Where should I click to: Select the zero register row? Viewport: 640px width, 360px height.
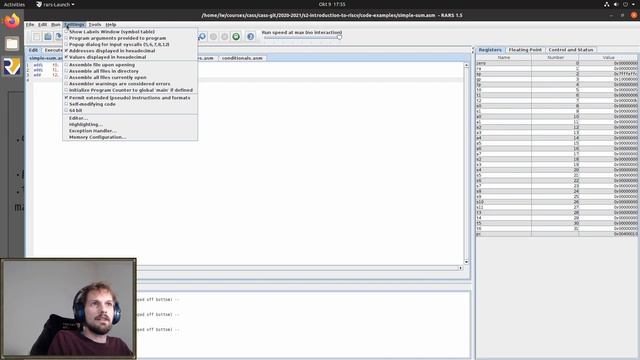point(557,63)
